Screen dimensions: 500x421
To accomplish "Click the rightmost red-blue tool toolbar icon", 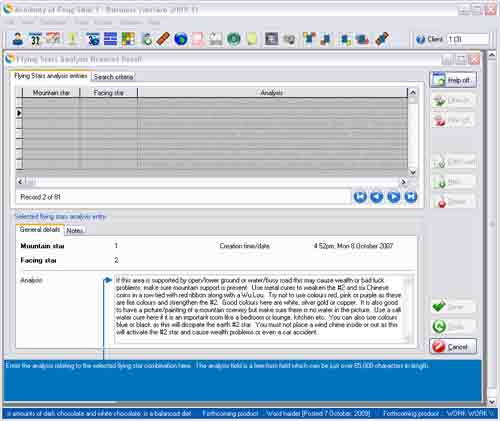I will (382, 39).
